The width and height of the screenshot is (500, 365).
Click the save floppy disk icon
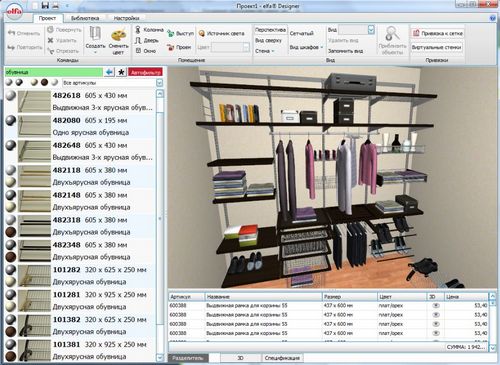tap(45, 5)
